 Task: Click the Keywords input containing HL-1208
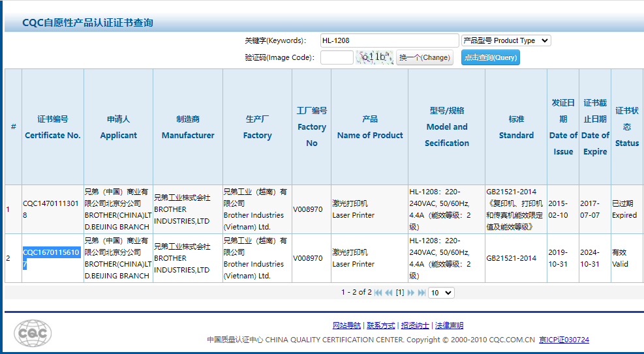pos(390,40)
